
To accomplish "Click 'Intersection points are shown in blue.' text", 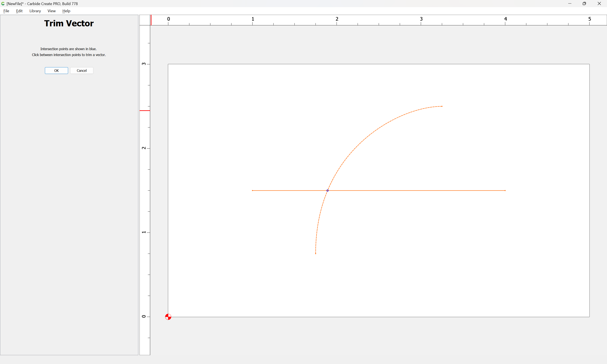I will (68, 49).
